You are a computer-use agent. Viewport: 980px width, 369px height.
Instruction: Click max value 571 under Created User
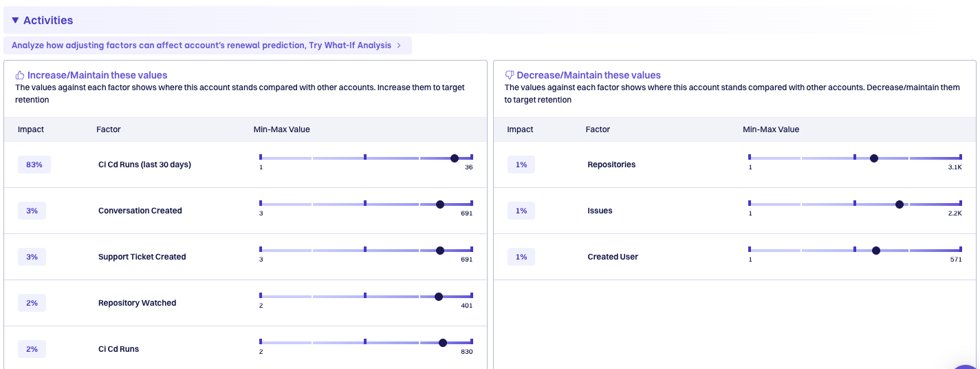pyautogui.click(x=956, y=260)
